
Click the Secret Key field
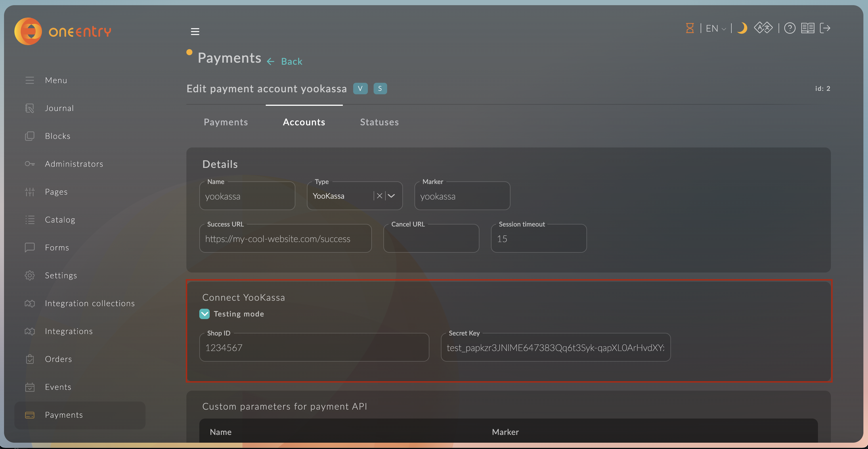point(556,347)
